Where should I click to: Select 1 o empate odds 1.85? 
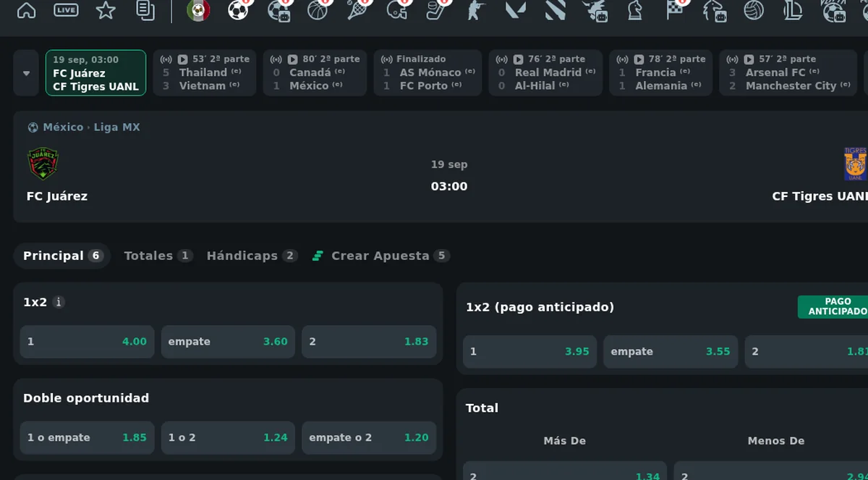[87, 437]
